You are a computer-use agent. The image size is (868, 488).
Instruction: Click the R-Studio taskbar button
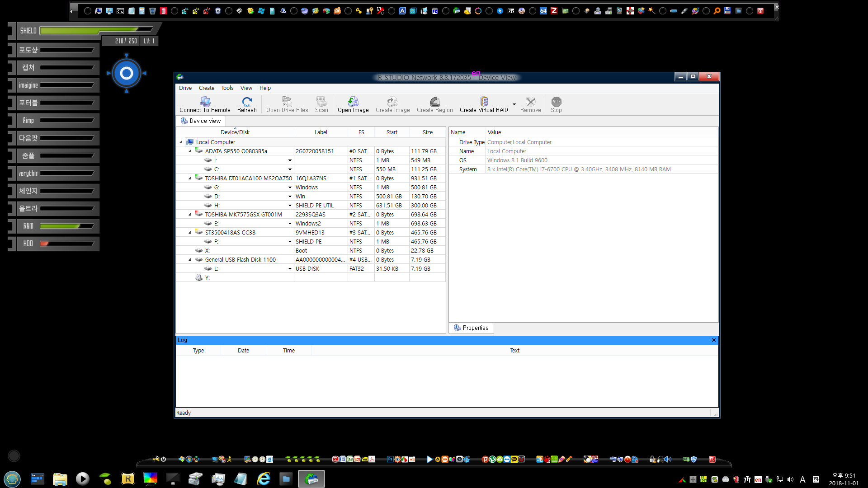(311, 479)
